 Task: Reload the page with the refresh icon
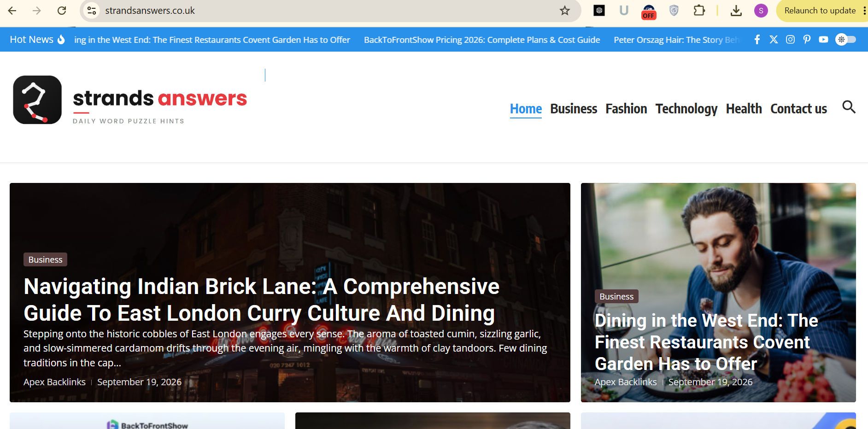point(62,11)
